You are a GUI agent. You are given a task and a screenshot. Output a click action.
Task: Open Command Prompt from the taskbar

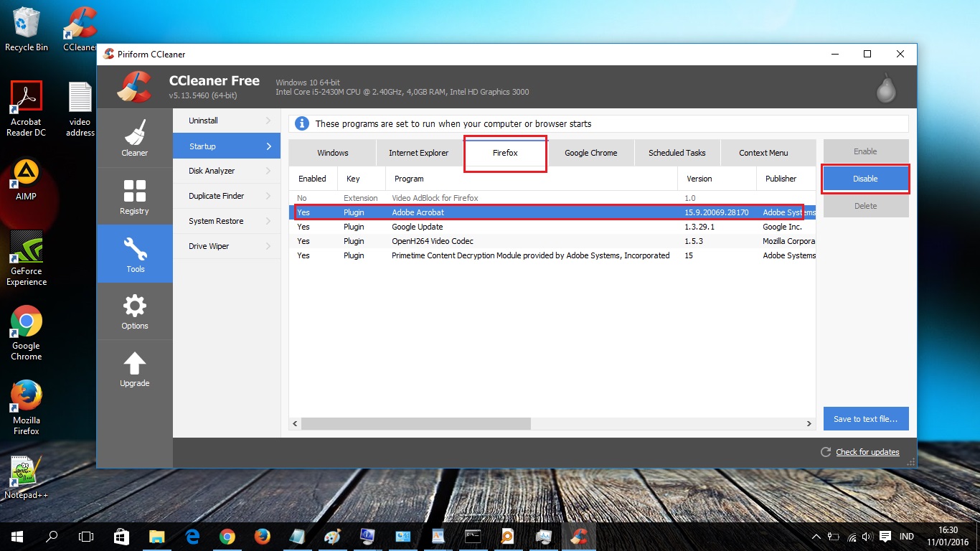pos(473,536)
